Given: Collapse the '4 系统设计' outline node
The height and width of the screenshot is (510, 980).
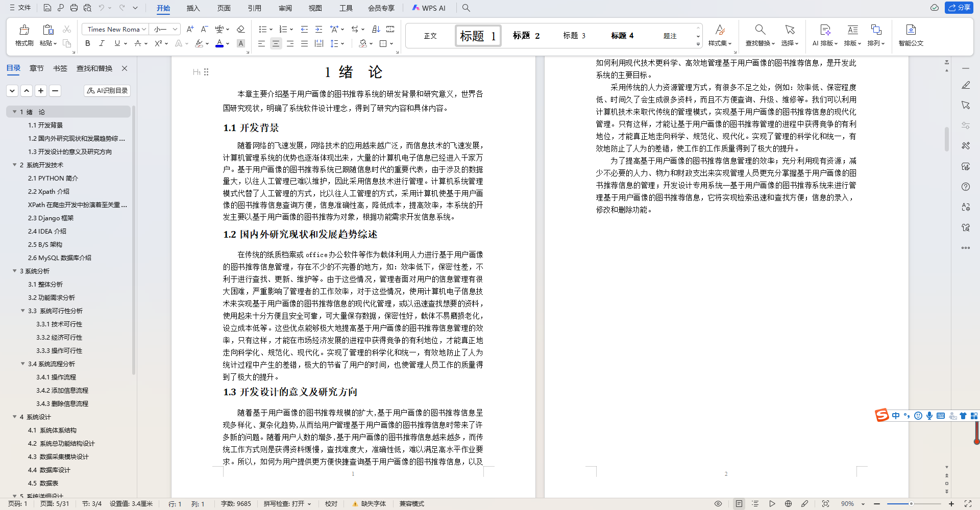Looking at the screenshot, I should click(15, 417).
